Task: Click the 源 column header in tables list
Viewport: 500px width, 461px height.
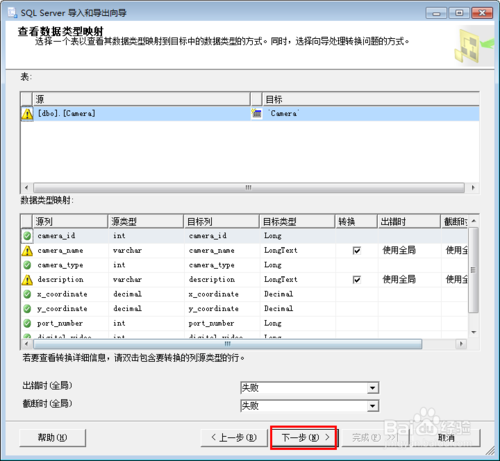Action: (x=141, y=99)
